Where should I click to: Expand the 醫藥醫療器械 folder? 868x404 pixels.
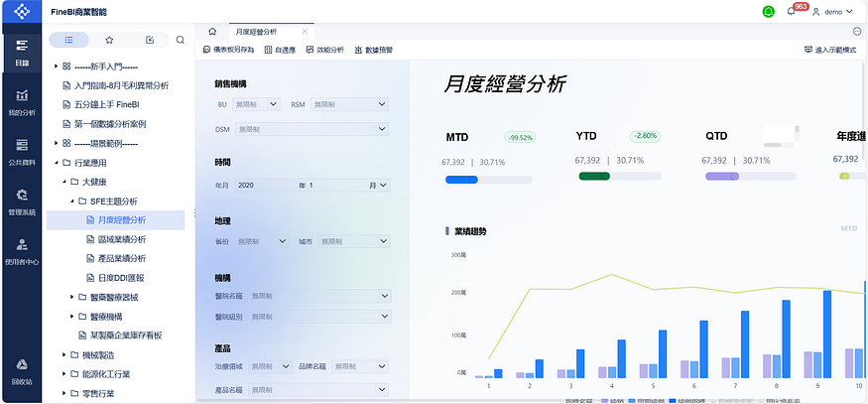72,297
